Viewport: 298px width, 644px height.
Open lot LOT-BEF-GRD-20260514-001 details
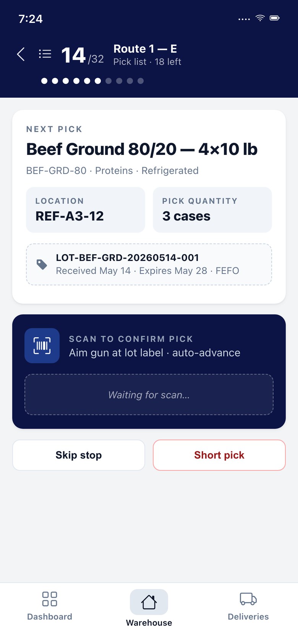[x=149, y=264]
